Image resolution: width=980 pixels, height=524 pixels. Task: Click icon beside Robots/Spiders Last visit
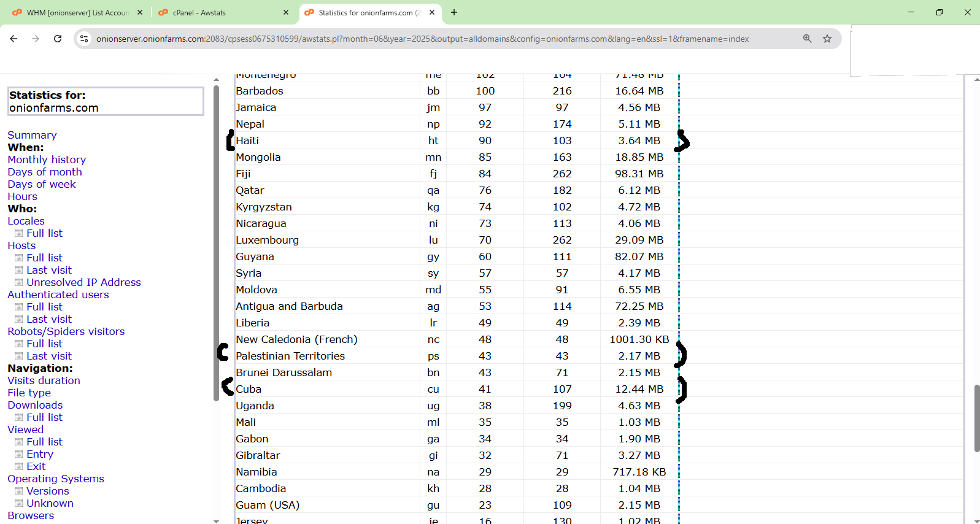[19, 356]
